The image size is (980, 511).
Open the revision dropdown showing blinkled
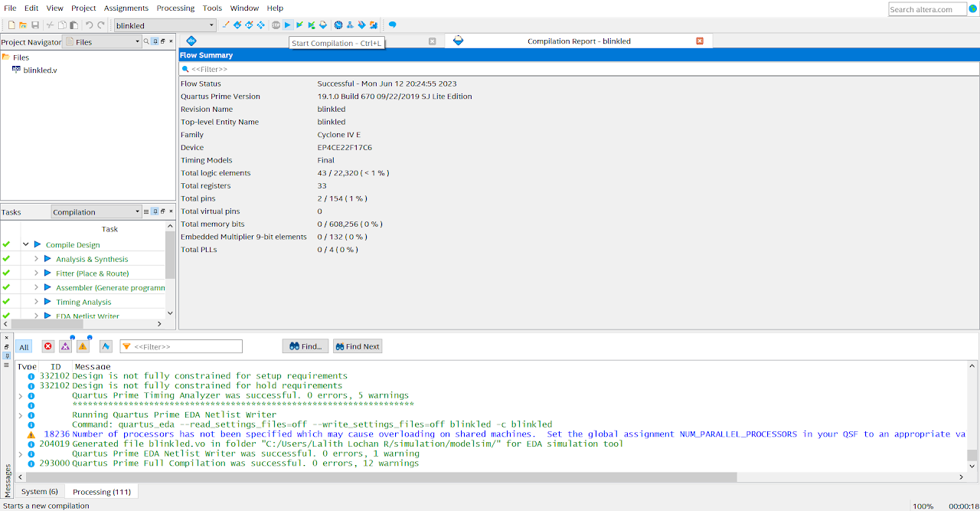point(165,25)
